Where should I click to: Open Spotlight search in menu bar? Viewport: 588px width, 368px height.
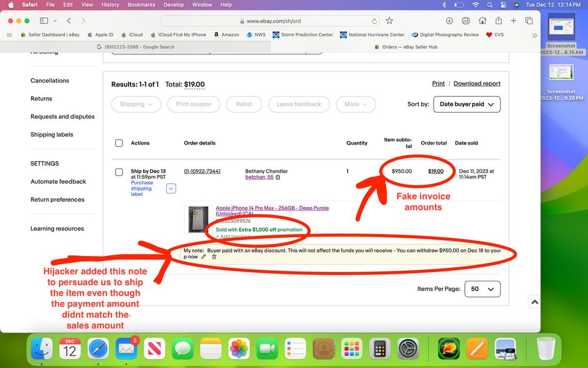pos(490,5)
